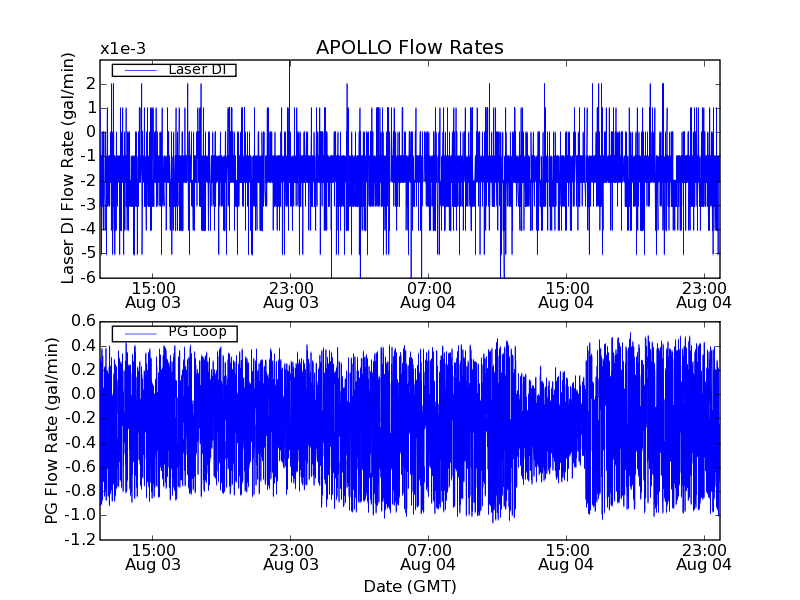The width and height of the screenshot is (800, 600).
Task: Select the PG Loop legend label
Action: point(196,332)
